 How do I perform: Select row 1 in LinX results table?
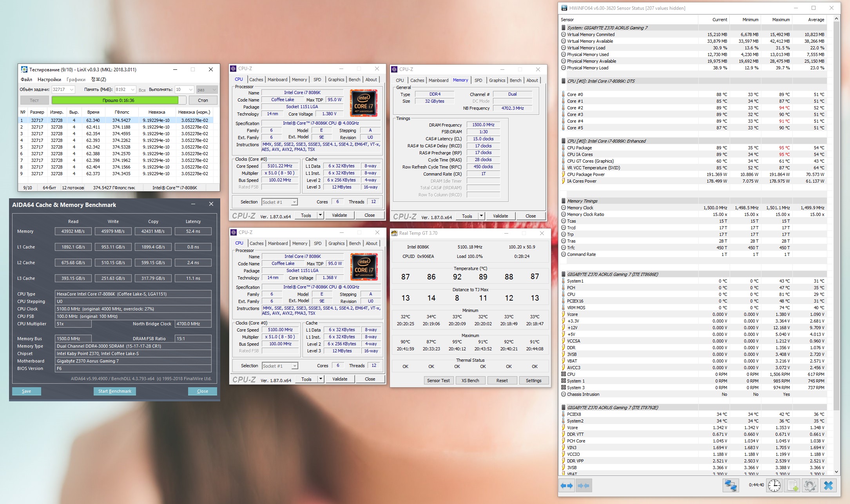point(118,120)
